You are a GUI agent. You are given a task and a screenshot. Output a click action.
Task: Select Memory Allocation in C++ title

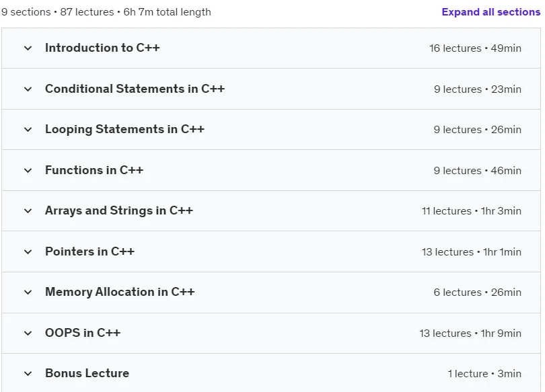coord(120,292)
